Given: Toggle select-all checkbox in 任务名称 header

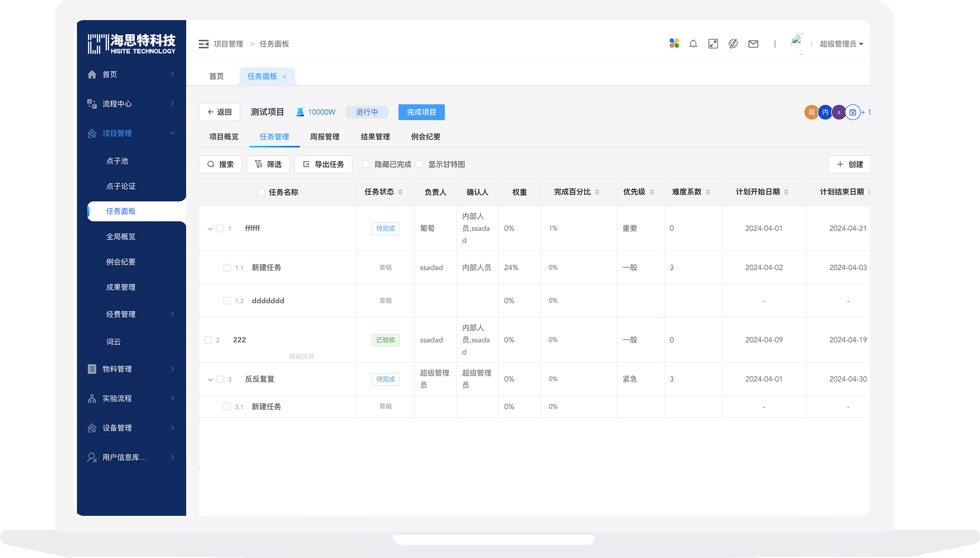Looking at the screenshot, I should tap(261, 192).
